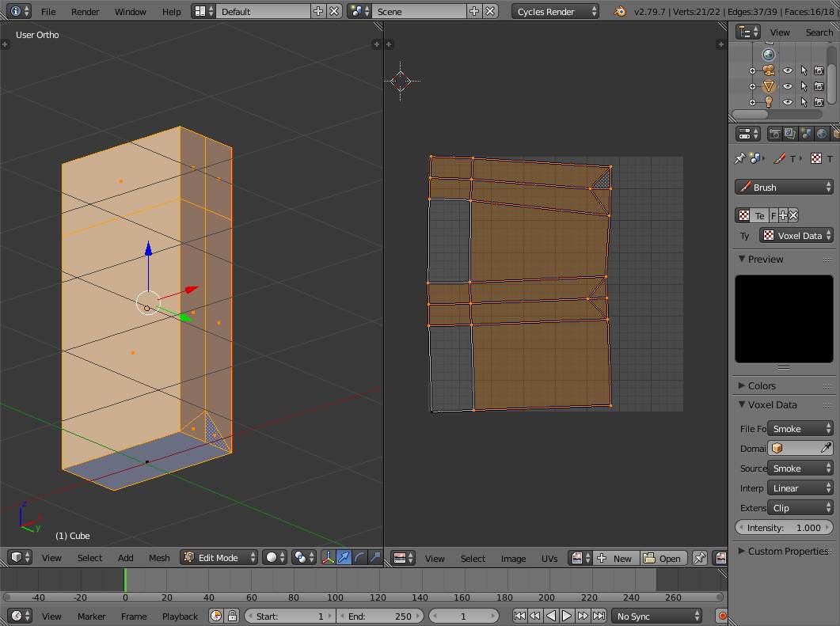Toggle selectability of the lamp row
This screenshot has width=840, height=626.
(804, 102)
